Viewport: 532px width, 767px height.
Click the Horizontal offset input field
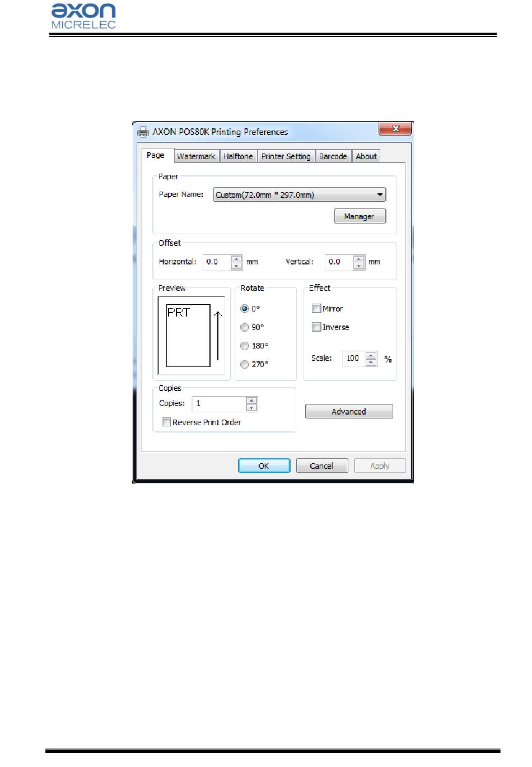(x=217, y=262)
